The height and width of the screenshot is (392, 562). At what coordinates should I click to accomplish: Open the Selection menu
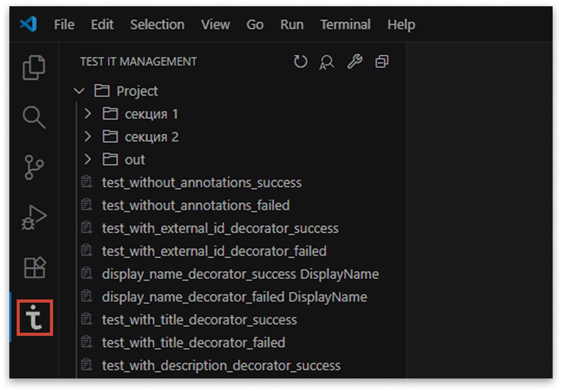coord(157,24)
